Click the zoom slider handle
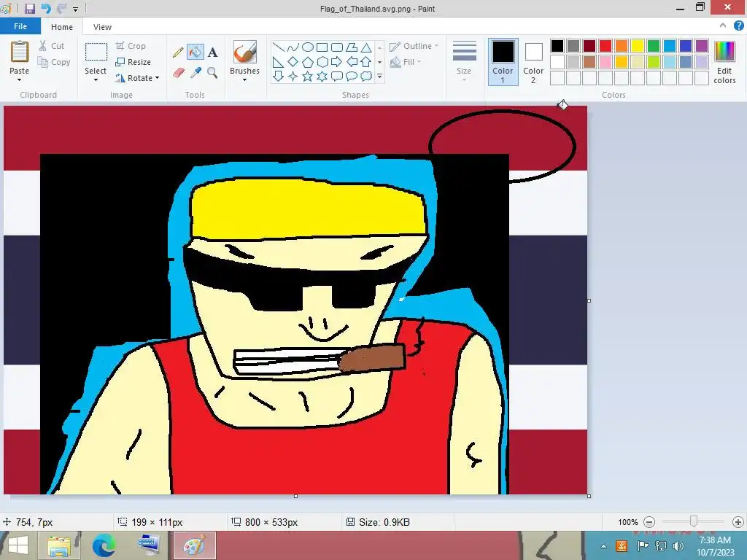747x560 pixels. pyautogui.click(x=694, y=522)
